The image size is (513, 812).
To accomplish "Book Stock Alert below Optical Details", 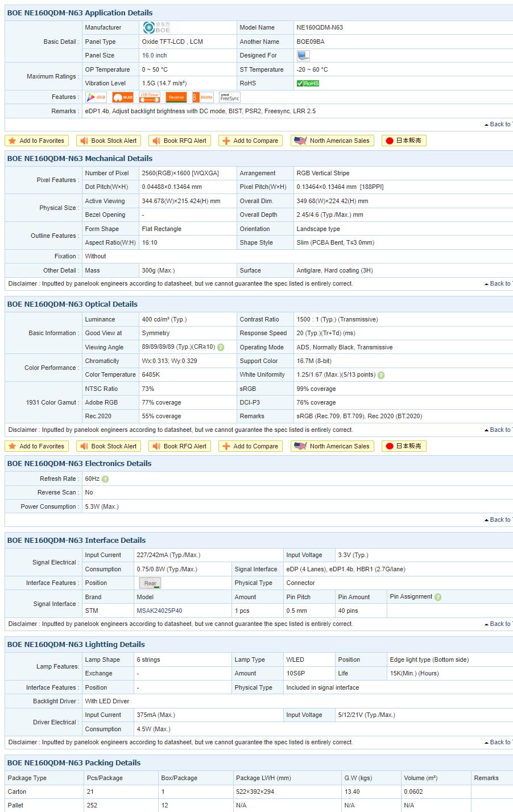I will 109,446.
